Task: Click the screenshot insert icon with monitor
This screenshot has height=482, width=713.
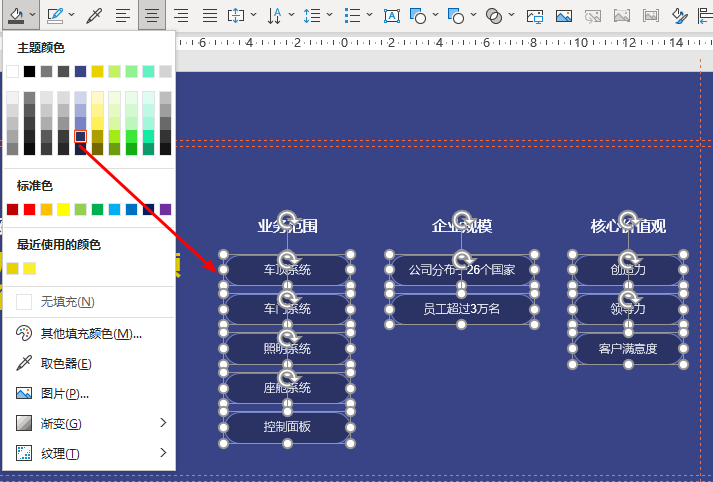Action: click(535, 16)
